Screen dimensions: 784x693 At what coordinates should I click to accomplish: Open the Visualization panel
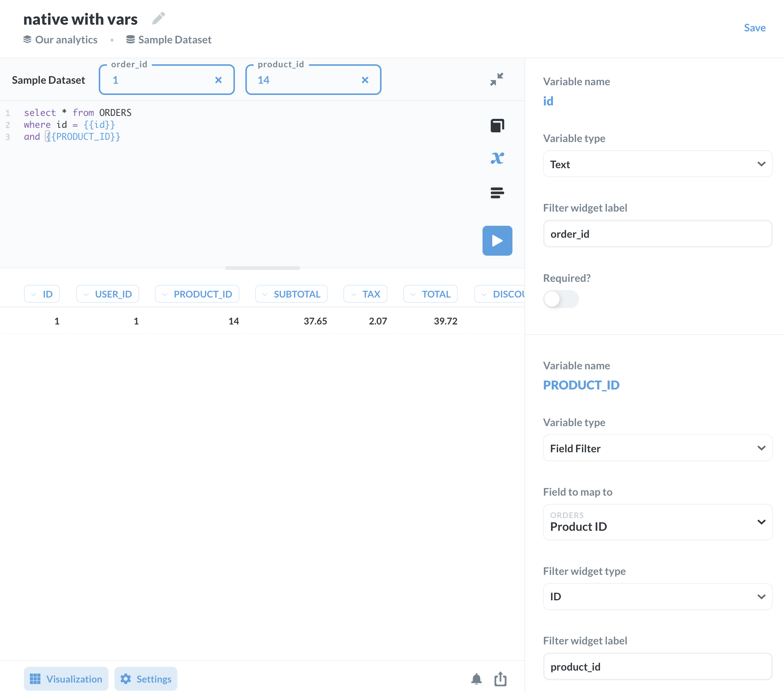pyautogui.click(x=66, y=679)
